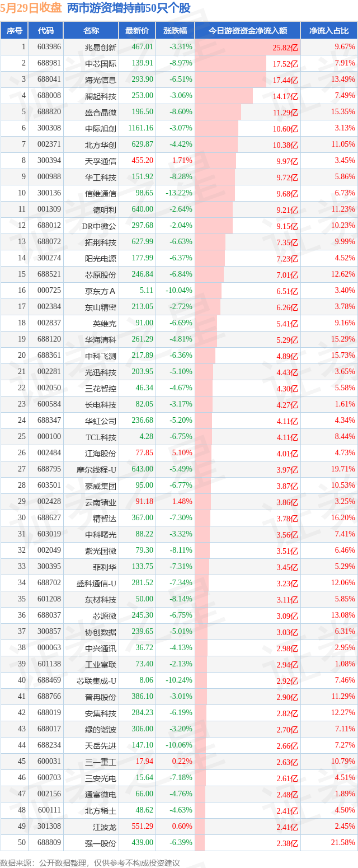Click stock code 688041

49,80
